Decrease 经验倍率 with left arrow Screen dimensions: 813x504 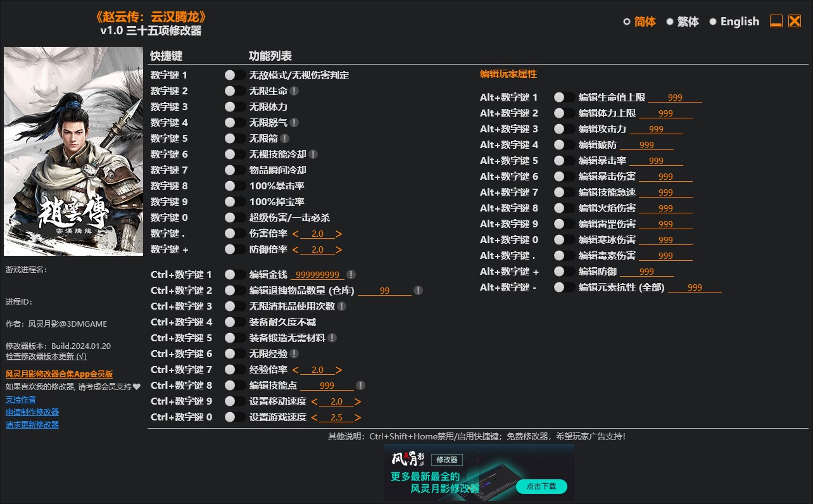click(295, 370)
